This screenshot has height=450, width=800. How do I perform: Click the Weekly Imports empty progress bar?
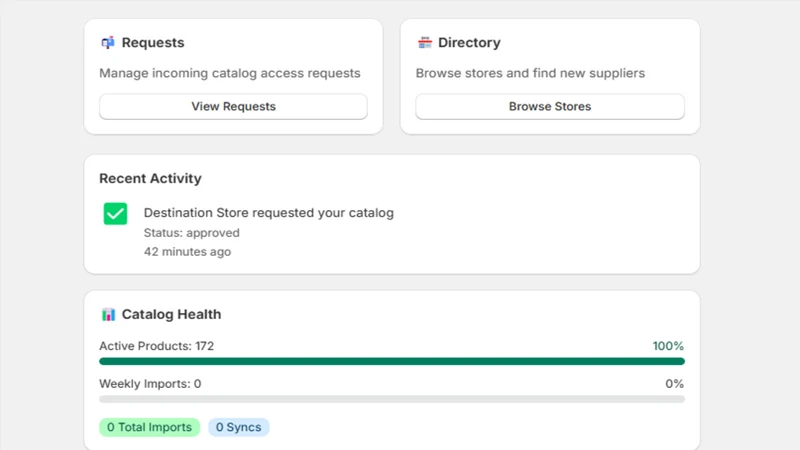392,399
